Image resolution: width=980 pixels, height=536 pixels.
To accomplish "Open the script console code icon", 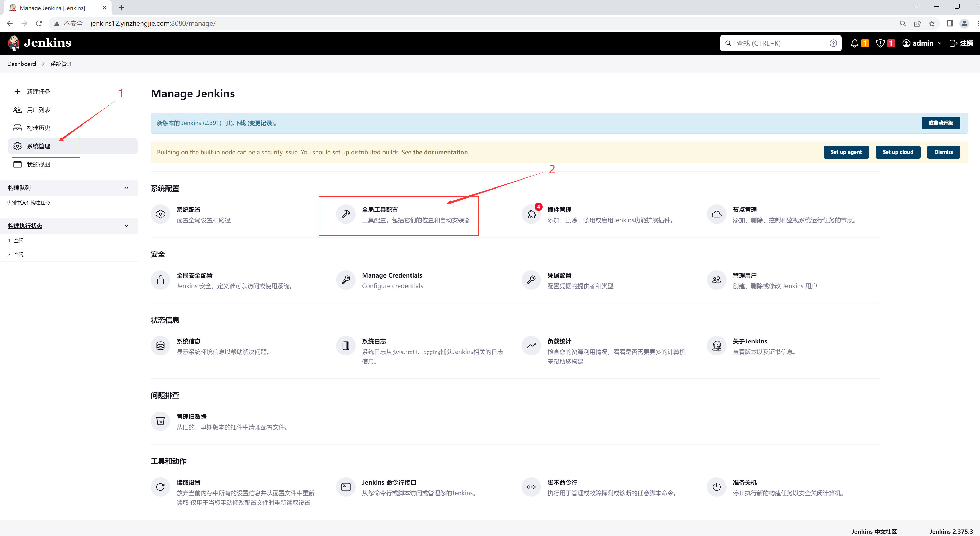I will (531, 487).
